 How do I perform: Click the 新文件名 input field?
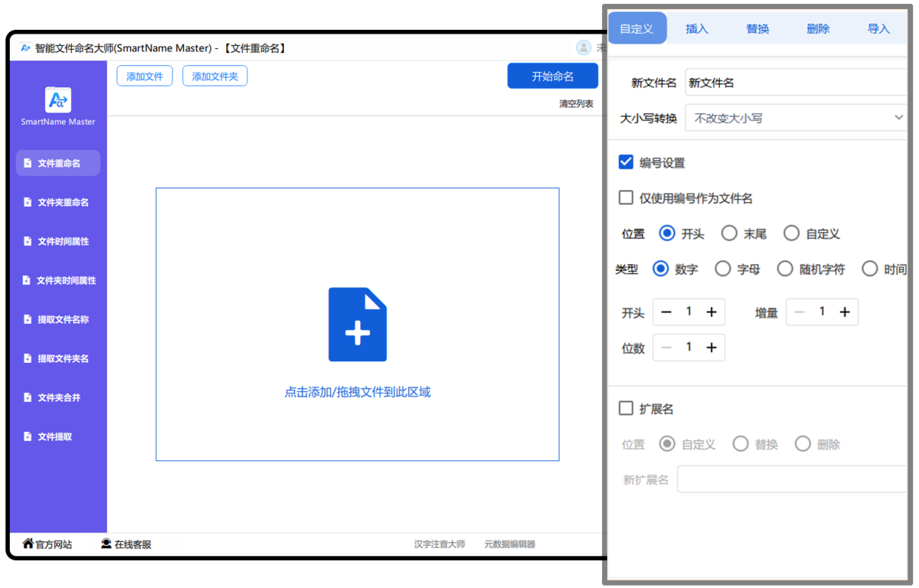coord(796,83)
